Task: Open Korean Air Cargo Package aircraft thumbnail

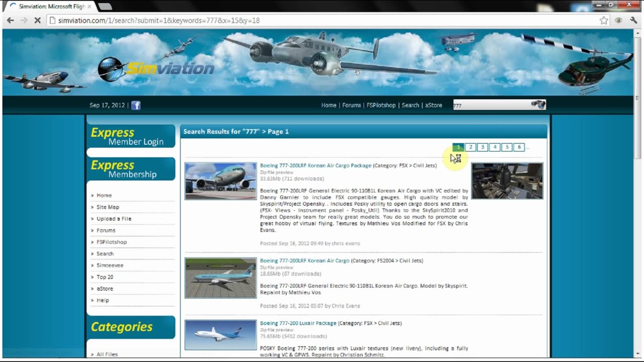Action: tap(220, 181)
